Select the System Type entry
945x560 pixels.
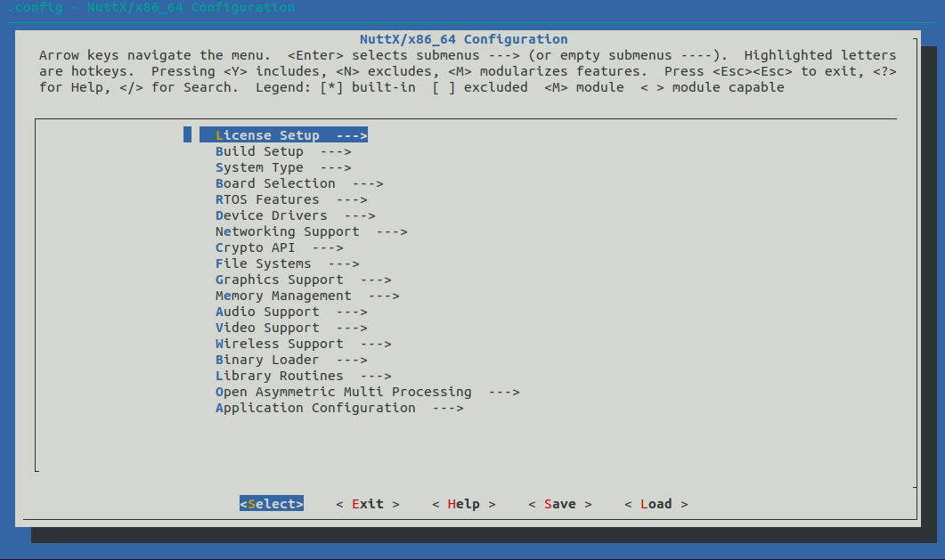(x=283, y=168)
